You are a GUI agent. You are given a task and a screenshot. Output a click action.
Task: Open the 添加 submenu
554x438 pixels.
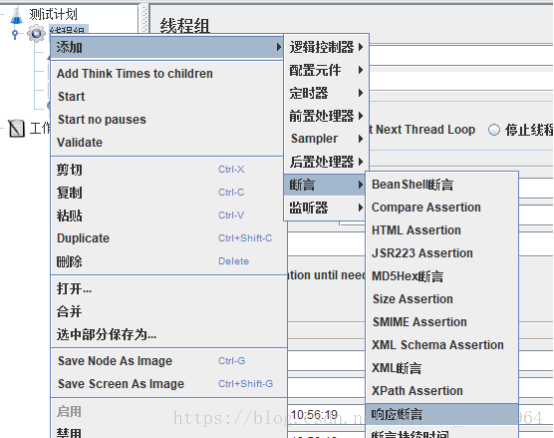tap(167, 47)
